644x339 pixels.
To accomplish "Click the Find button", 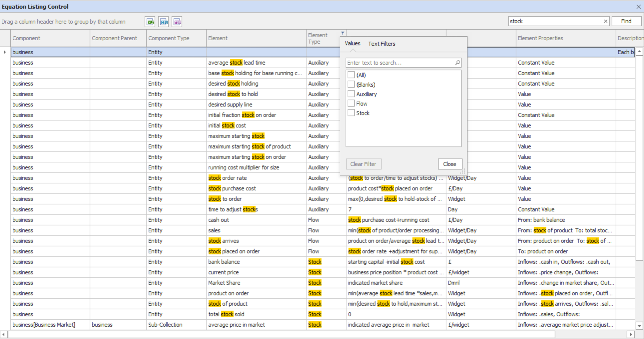I will coord(626,21).
